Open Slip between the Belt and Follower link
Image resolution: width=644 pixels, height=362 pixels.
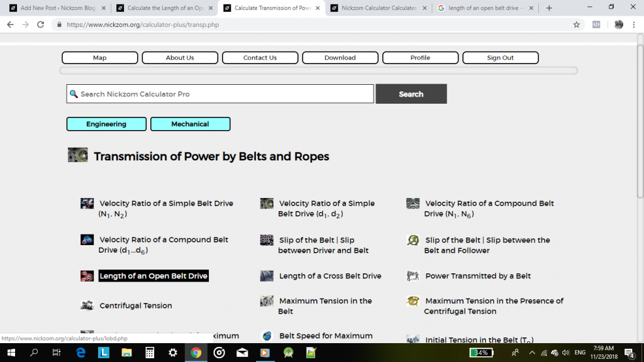pyautogui.click(x=487, y=245)
